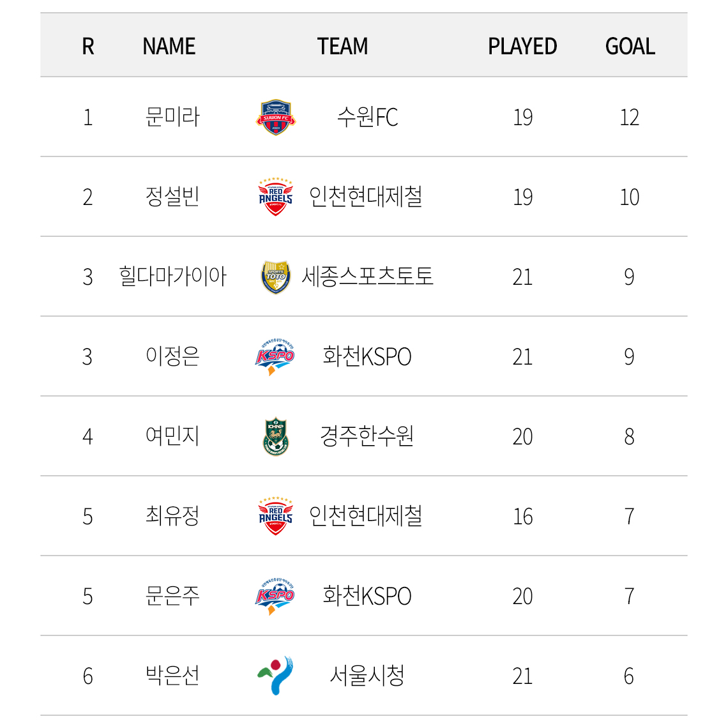Click the Red Angels logo beside 최유정
Viewport: 728px width, 728px height.
pos(276,516)
